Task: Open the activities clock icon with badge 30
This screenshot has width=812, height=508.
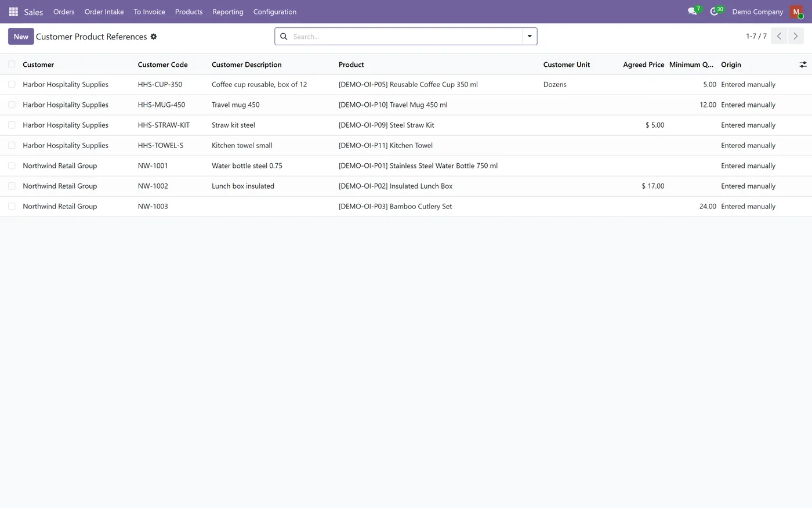Action: [716, 11]
